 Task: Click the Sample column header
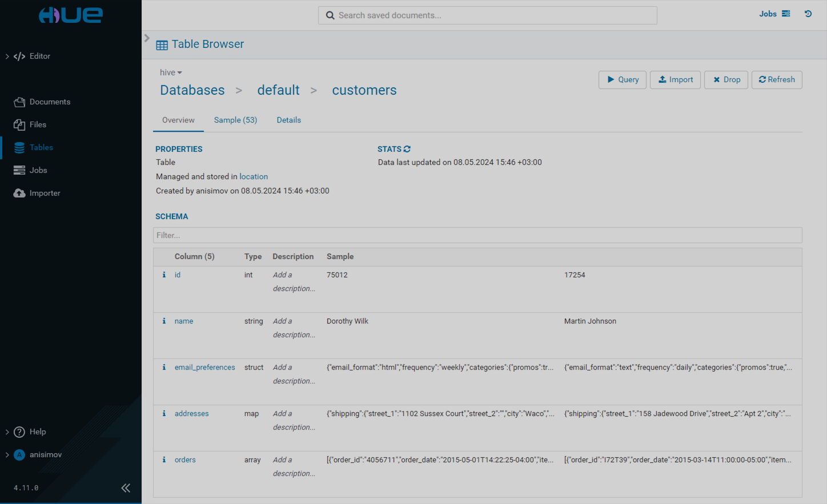pos(340,257)
